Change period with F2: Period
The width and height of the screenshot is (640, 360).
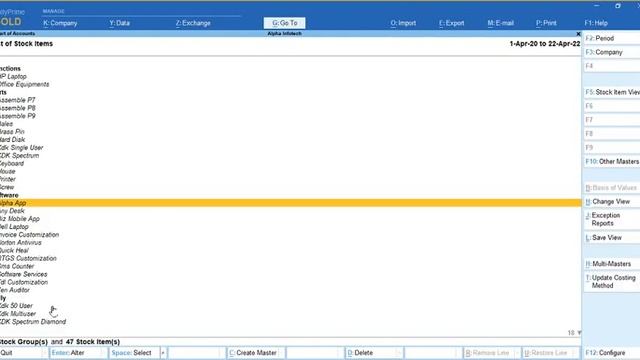(612, 38)
